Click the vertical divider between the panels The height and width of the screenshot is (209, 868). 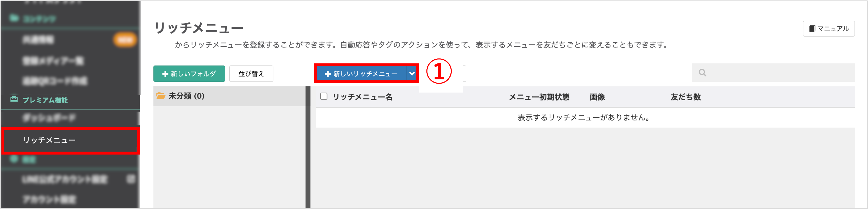308,147
